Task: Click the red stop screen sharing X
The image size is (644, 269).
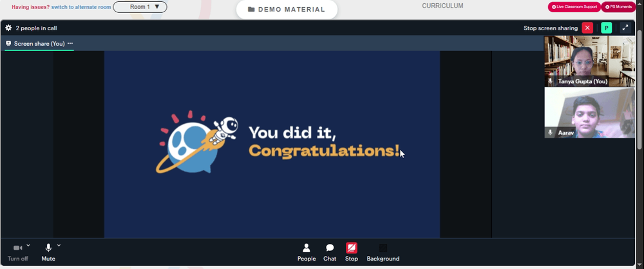Action: point(587,28)
